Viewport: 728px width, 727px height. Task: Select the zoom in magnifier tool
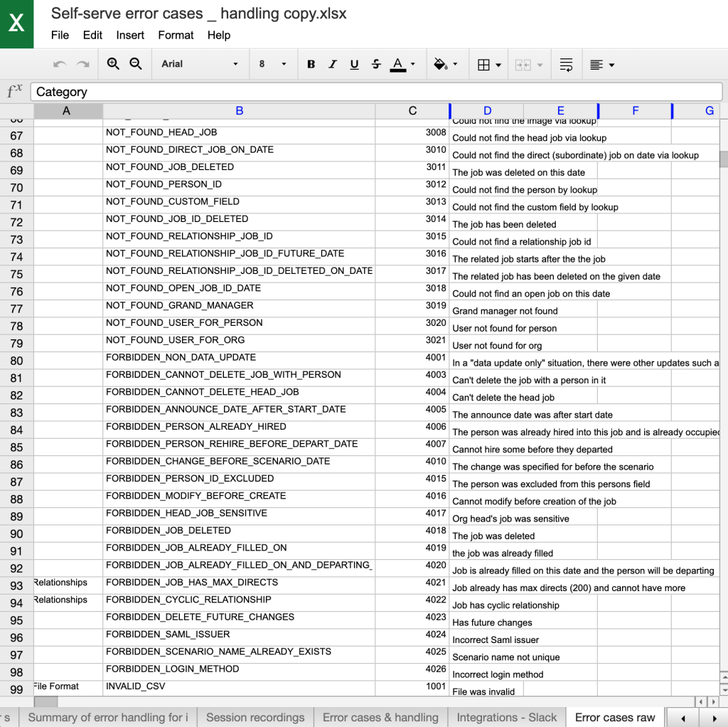click(x=113, y=64)
